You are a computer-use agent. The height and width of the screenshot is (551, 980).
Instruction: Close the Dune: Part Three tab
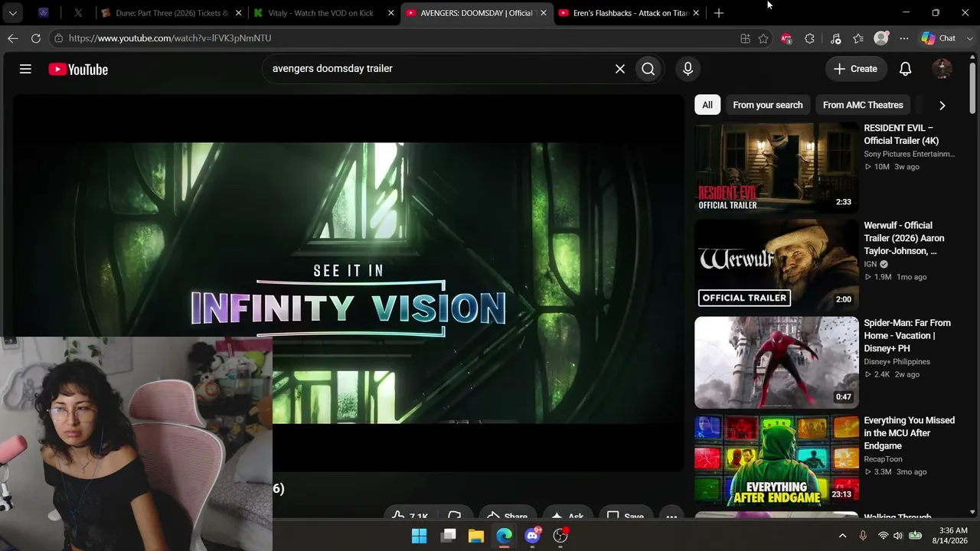239,13
